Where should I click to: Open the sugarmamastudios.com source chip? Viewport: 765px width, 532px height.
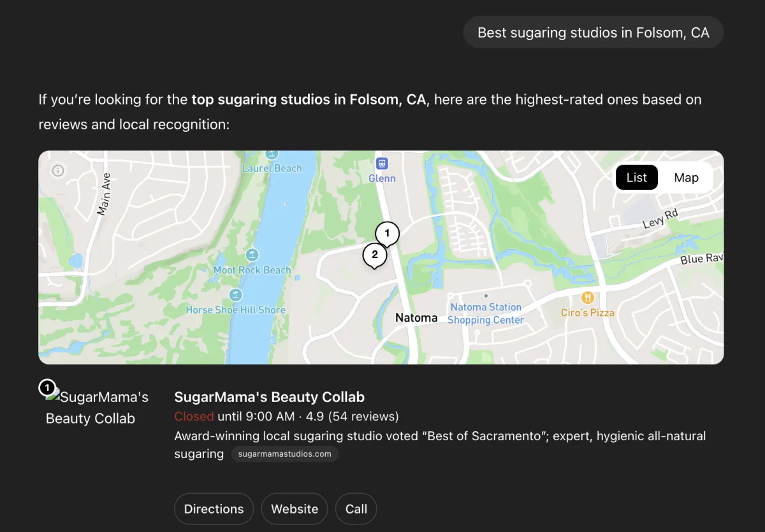284,454
